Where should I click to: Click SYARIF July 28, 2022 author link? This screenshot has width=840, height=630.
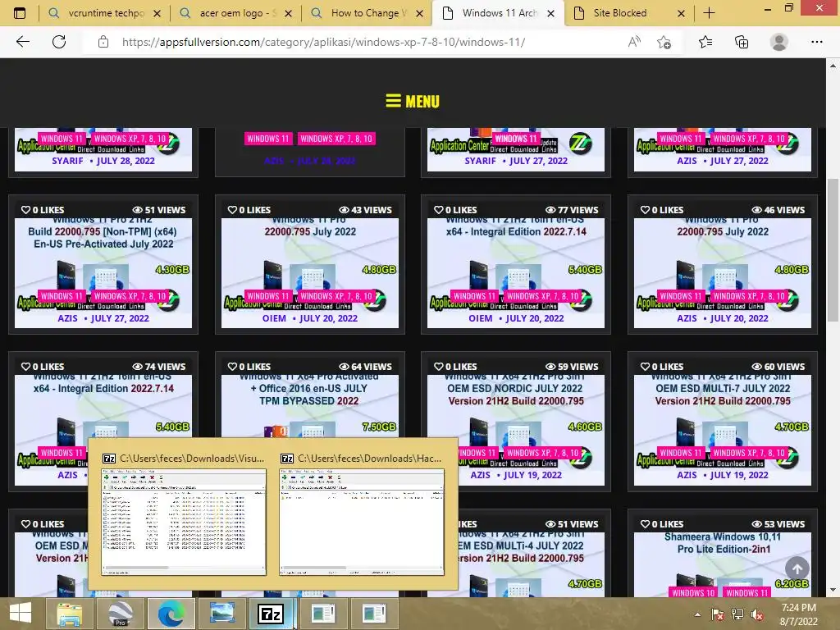pyautogui.click(x=67, y=161)
